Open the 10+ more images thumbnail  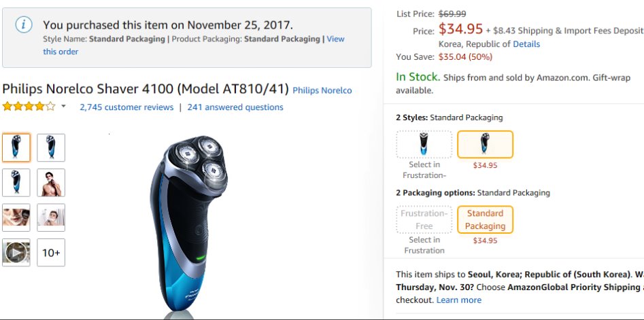pyautogui.click(x=51, y=253)
